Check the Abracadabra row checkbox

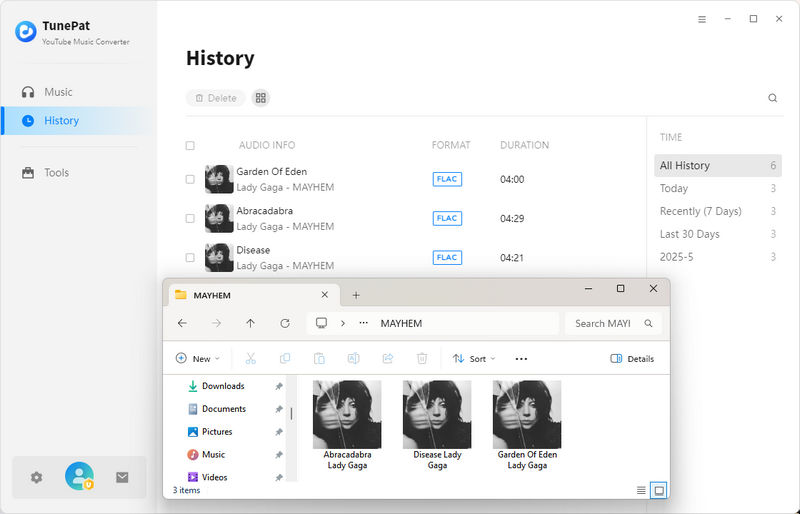[190, 218]
